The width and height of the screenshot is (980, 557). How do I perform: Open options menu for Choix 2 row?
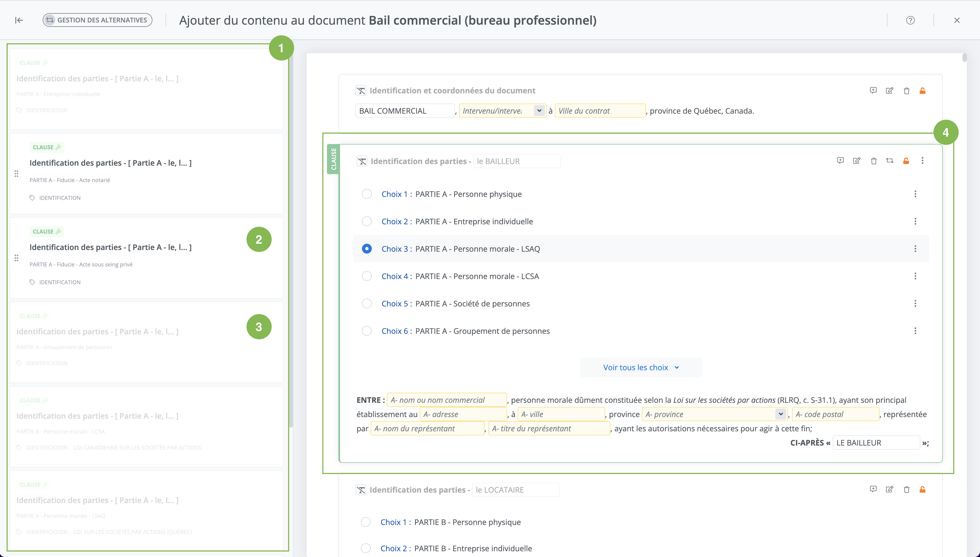click(x=915, y=222)
